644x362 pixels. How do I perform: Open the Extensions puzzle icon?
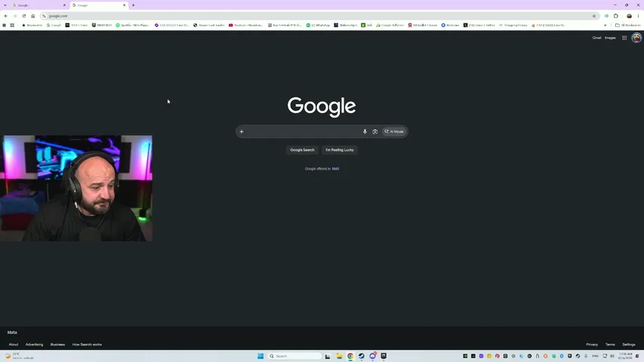pos(615,16)
